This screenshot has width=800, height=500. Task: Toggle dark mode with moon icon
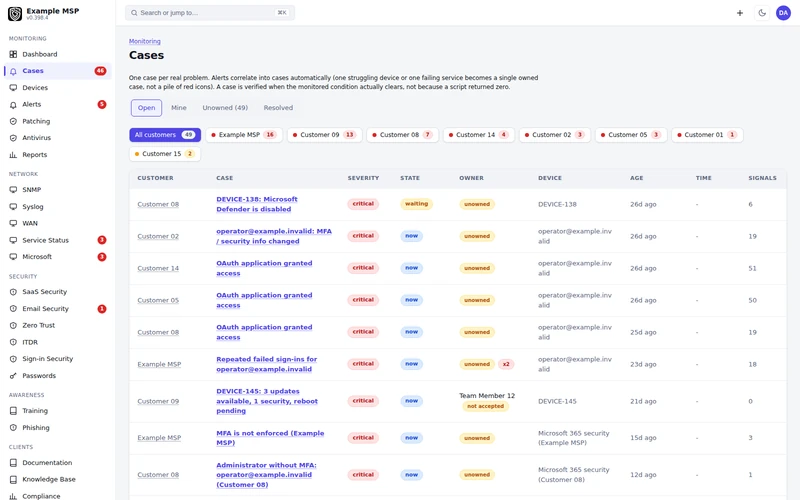click(762, 13)
